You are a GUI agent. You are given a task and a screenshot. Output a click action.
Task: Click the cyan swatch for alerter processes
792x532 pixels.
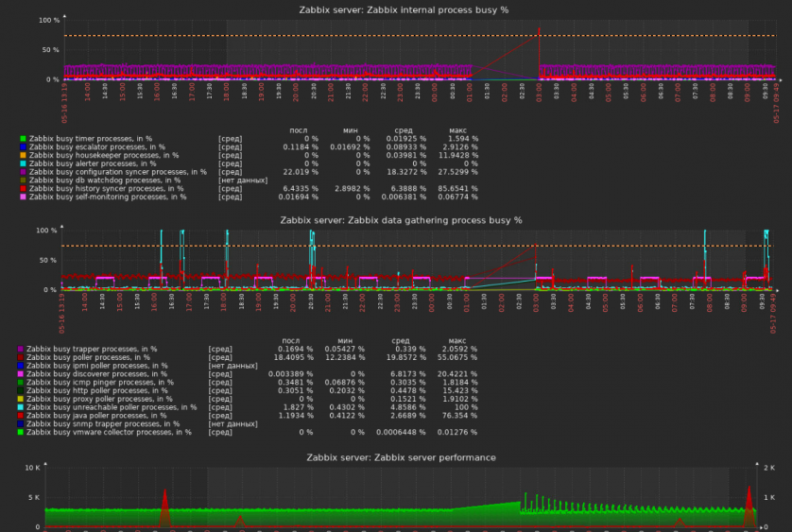tap(23, 163)
